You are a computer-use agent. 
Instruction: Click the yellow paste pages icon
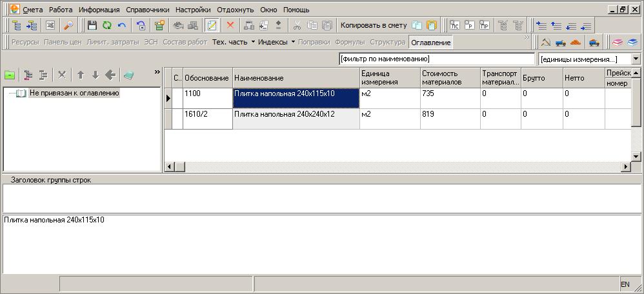point(431,25)
